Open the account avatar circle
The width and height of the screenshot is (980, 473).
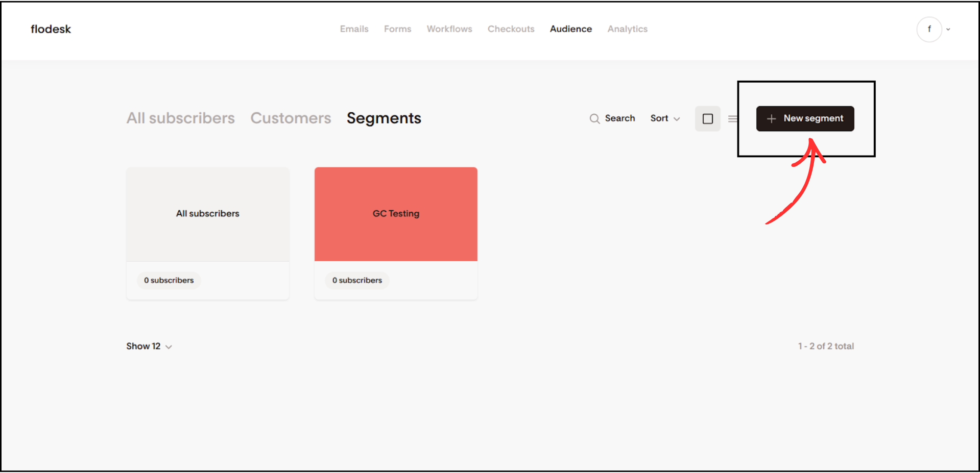click(929, 29)
